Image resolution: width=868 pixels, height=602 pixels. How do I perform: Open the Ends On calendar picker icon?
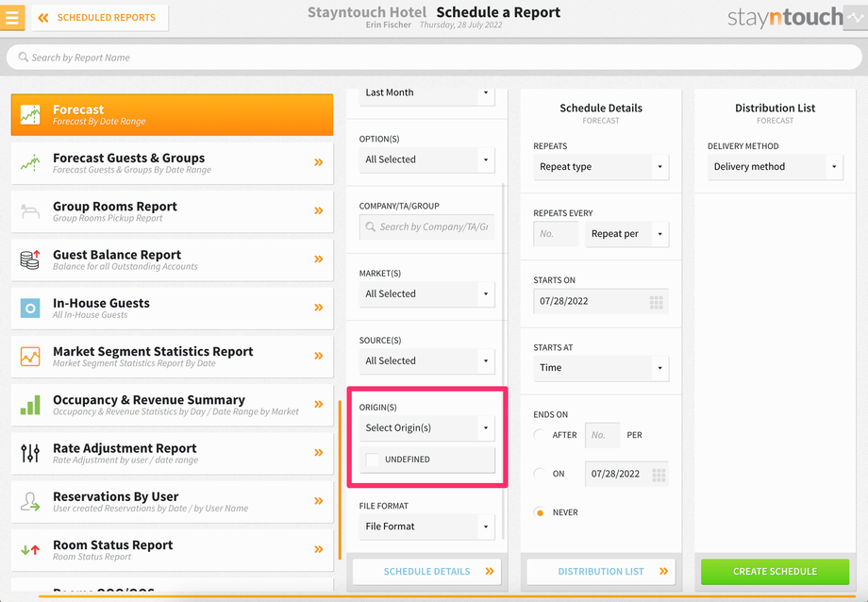[x=659, y=476]
